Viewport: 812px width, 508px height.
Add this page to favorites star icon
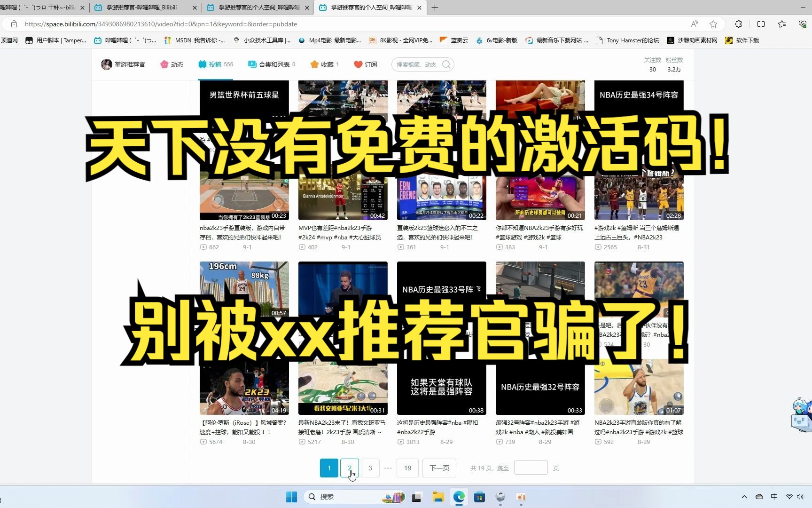click(x=713, y=24)
